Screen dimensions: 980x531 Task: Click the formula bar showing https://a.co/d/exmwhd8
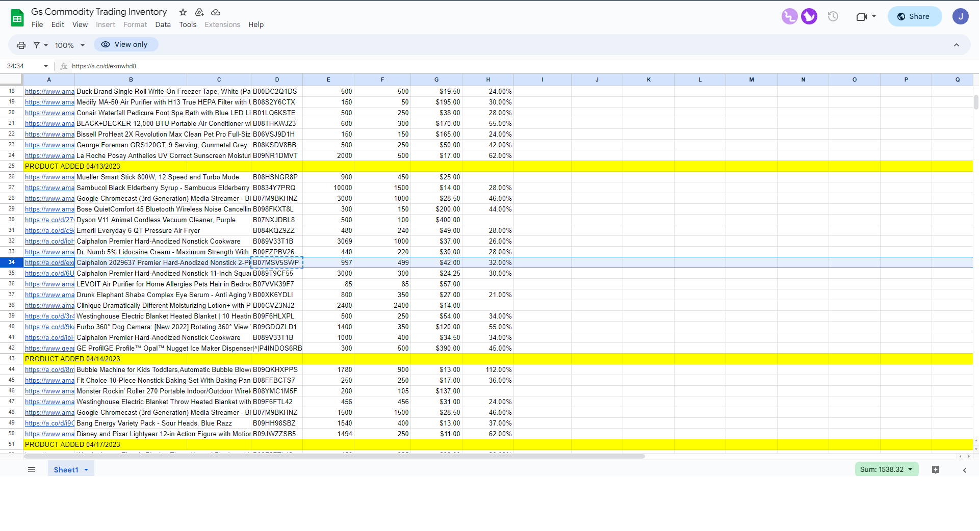click(x=520, y=66)
